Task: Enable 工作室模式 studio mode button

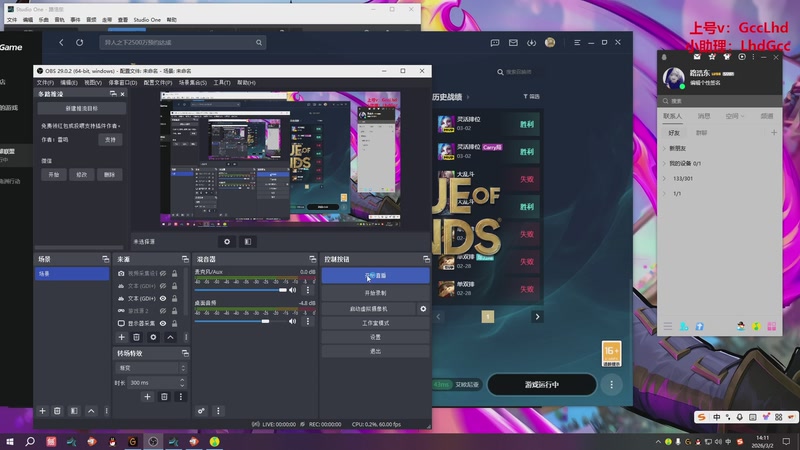Action: 376,323
